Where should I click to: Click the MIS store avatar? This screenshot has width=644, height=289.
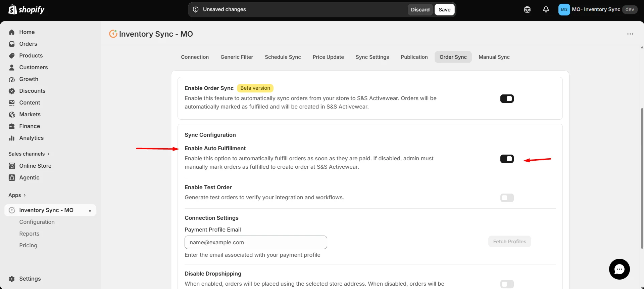[564, 9]
